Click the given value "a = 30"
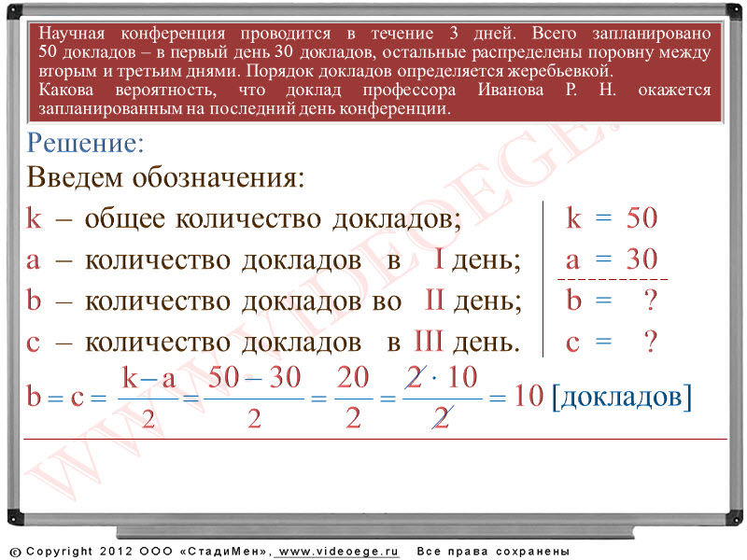747x560 pixels. point(613,259)
